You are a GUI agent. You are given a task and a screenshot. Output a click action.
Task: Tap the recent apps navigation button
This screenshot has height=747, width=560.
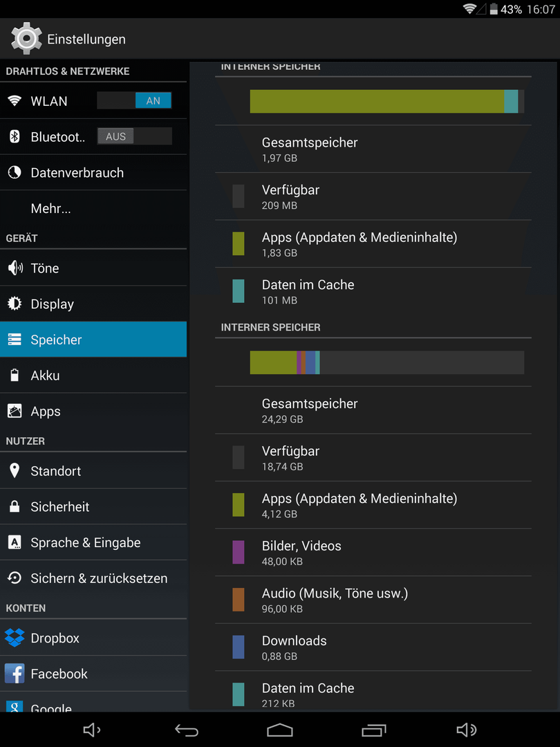[374, 730]
